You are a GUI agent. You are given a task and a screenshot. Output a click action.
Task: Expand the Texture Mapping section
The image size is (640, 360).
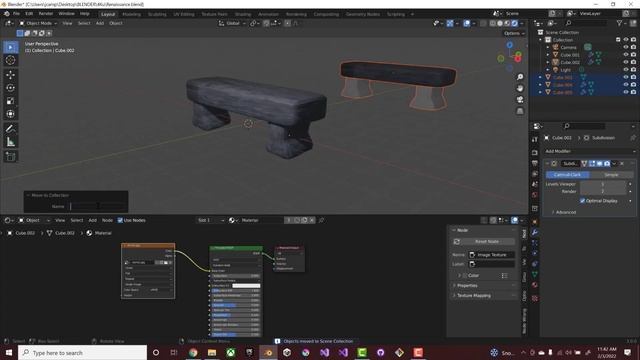point(473,296)
